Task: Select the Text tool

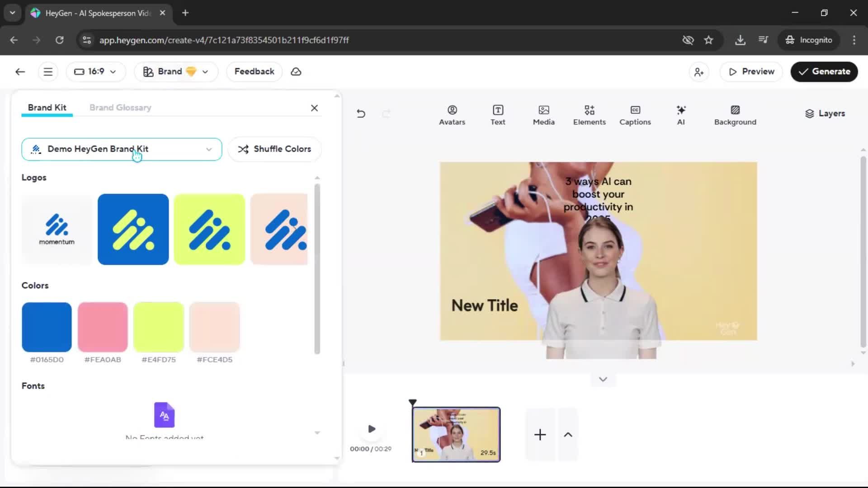Action: point(498,115)
